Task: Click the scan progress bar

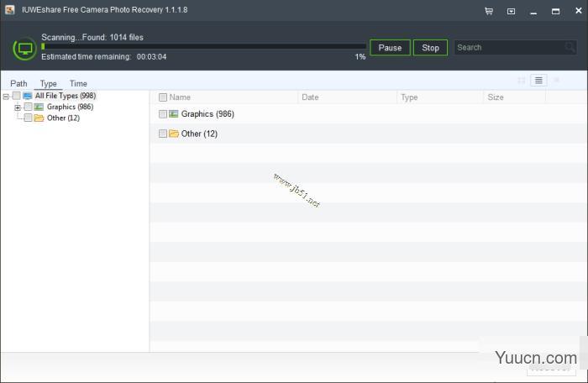Action: tap(202, 46)
